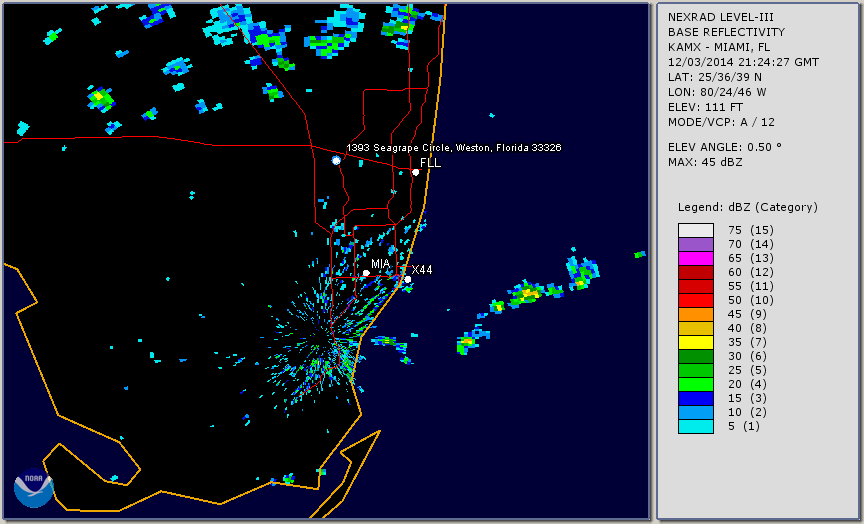
Task: Select the 5 dBZ cyan legend swatch
Action: click(696, 426)
